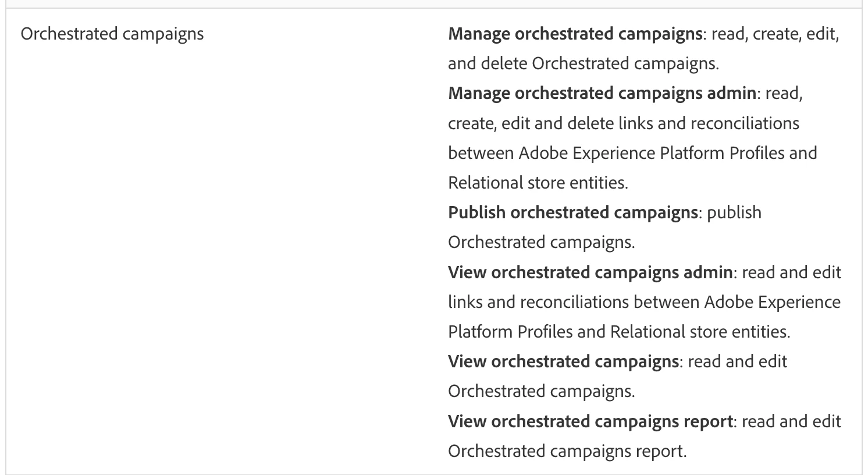This screenshot has height=475, width=868.
Task: Click the final 'Orchestrated campaigns report.' line
Action: [567, 451]
